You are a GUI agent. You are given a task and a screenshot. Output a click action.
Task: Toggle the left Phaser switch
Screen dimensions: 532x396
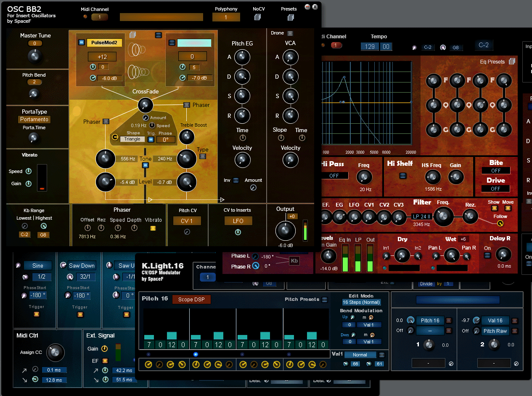point(106,121)
